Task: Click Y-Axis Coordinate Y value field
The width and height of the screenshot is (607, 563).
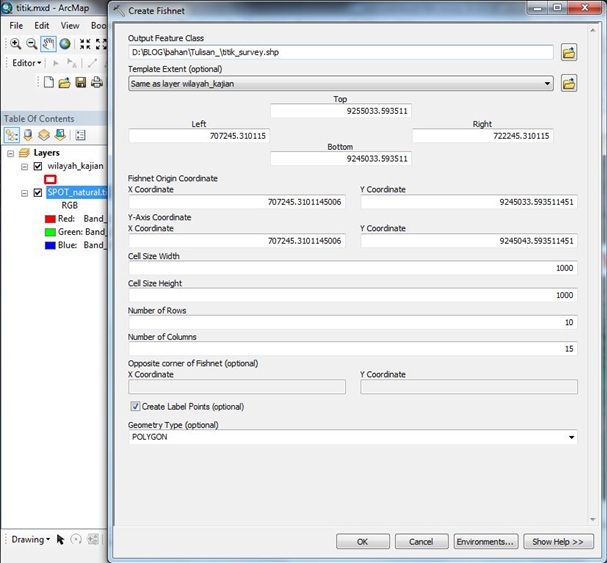Action: (x=469, y=241)
